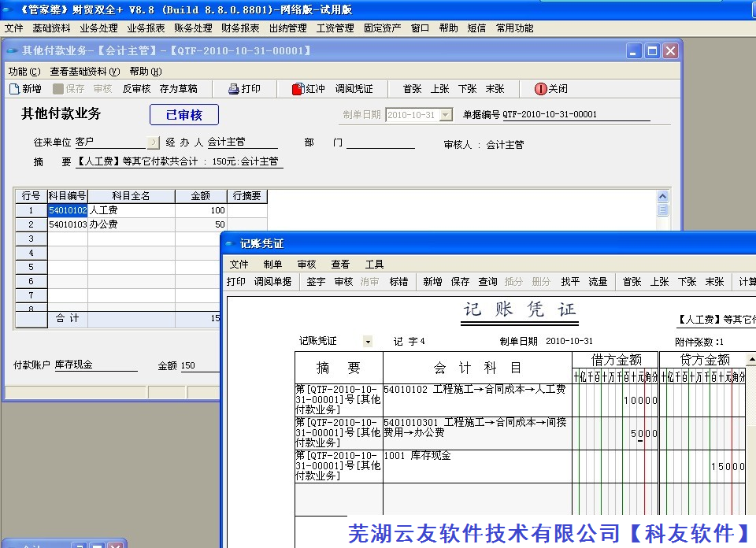The width and height of the screenshot is (756, 548).
Task: Click the 调阅凭证 toolbar button
Action: click(354, 89)
